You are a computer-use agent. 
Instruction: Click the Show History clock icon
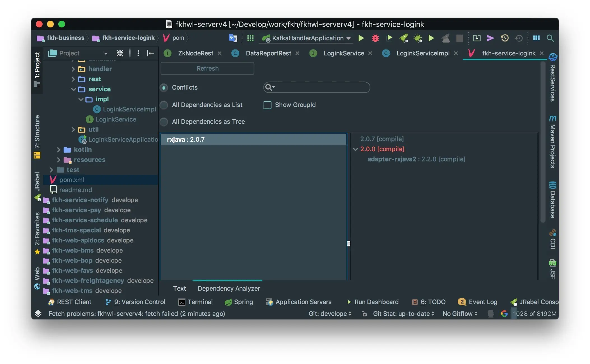coord(505,38)
